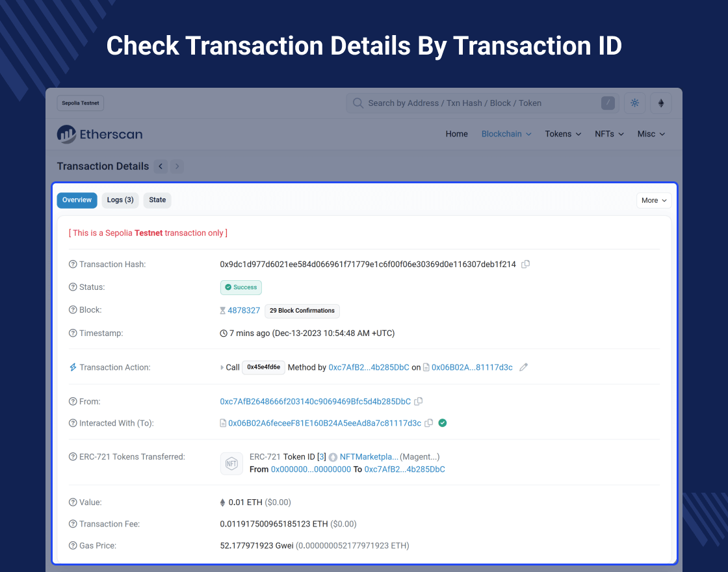
Task: Click the Transaction Action lightning icon
Action: click(73, 367)
